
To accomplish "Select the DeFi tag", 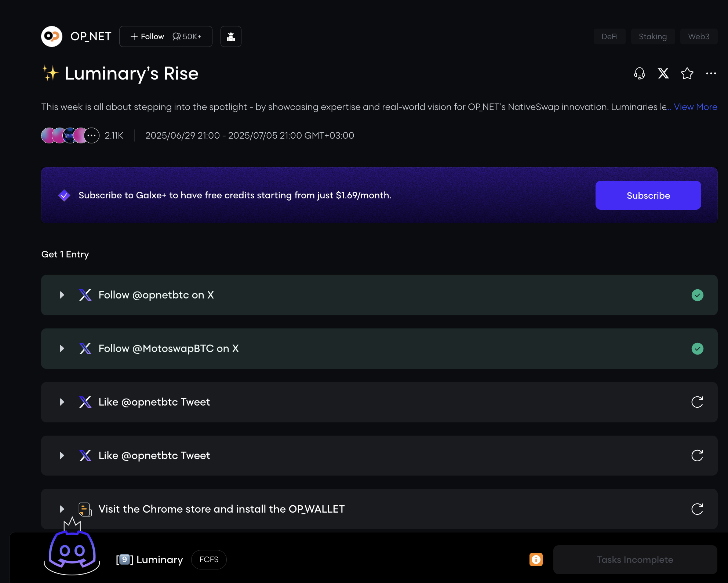I will click(x=609, y=36).
